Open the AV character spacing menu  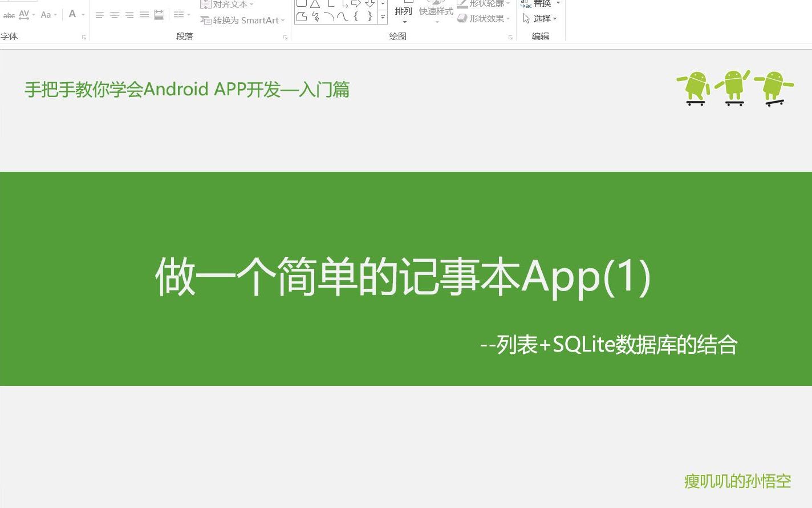pos(27,14)
